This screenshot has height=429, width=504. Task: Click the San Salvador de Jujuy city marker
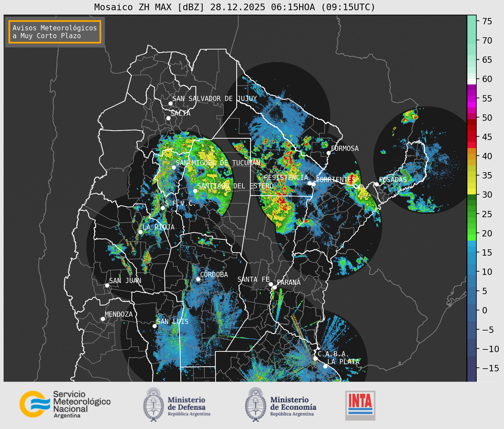pos(170,103)
